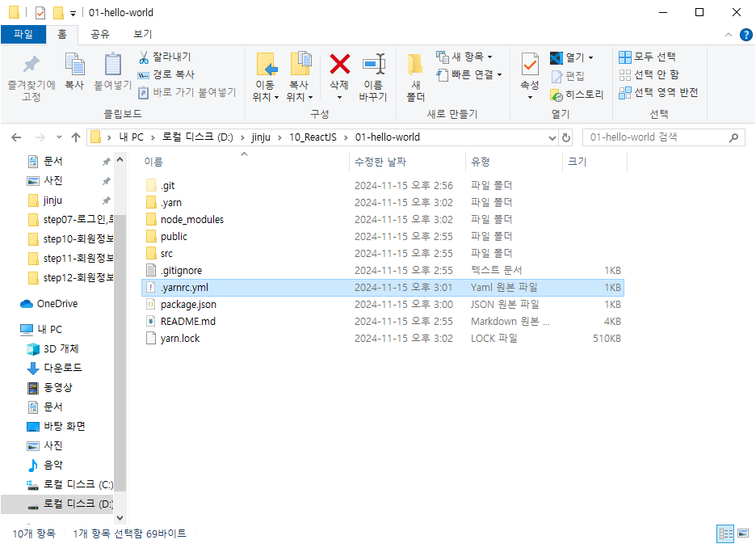Switch to large icons view
Screen dimensions: 756x544
tap(743, 533)
